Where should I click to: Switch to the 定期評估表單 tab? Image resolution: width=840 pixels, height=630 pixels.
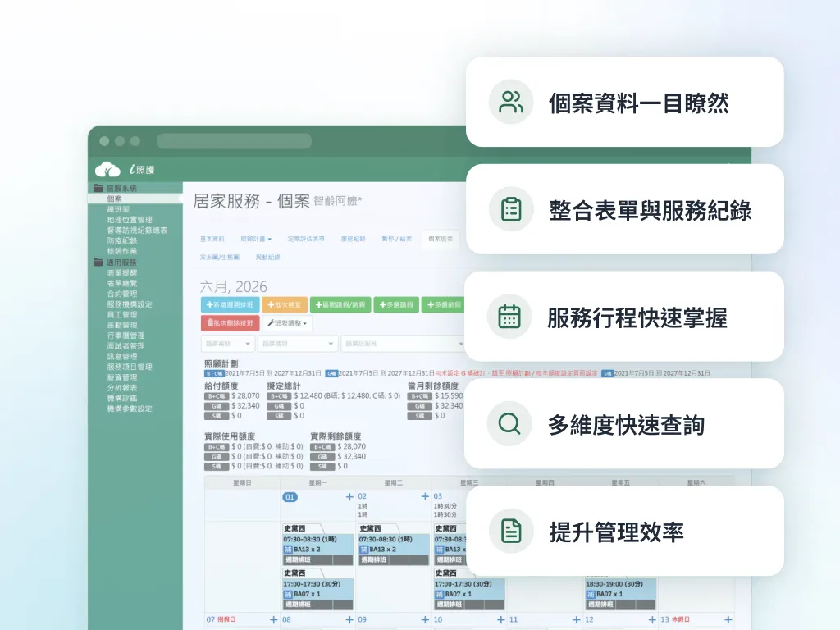pyautogui.click(x=306, y=239)
